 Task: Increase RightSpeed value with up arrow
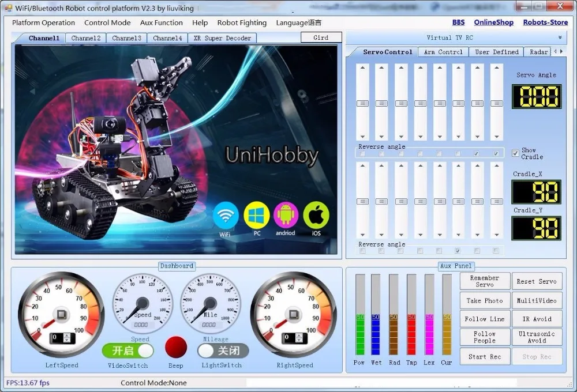click(299, 336)
